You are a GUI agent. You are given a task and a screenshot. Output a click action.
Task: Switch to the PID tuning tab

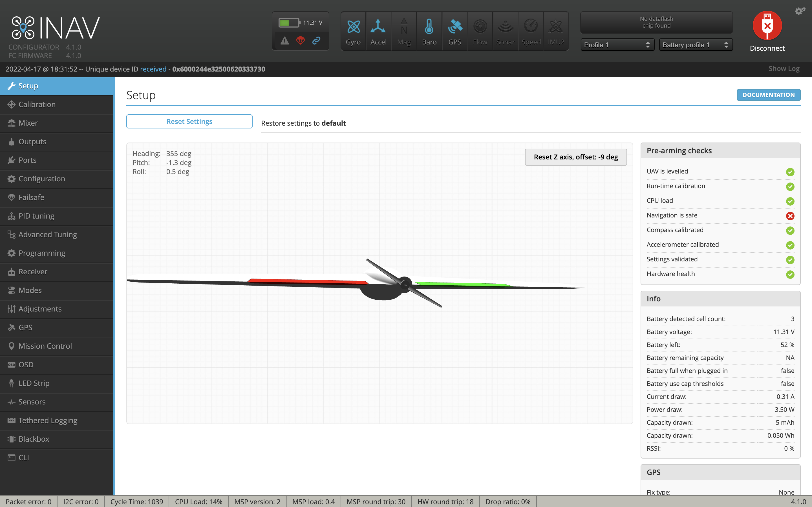36,216
